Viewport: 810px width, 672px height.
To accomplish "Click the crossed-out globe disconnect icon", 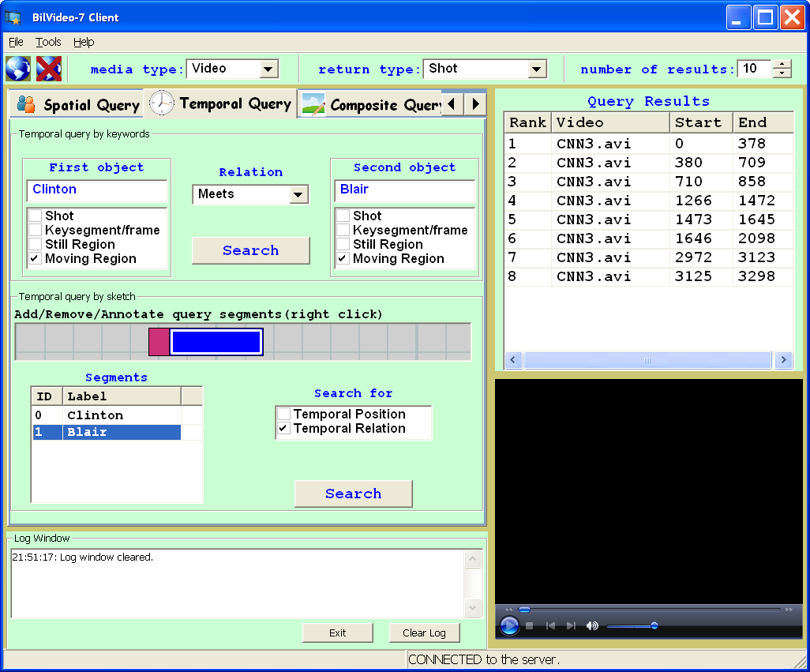I will (49, 69).
